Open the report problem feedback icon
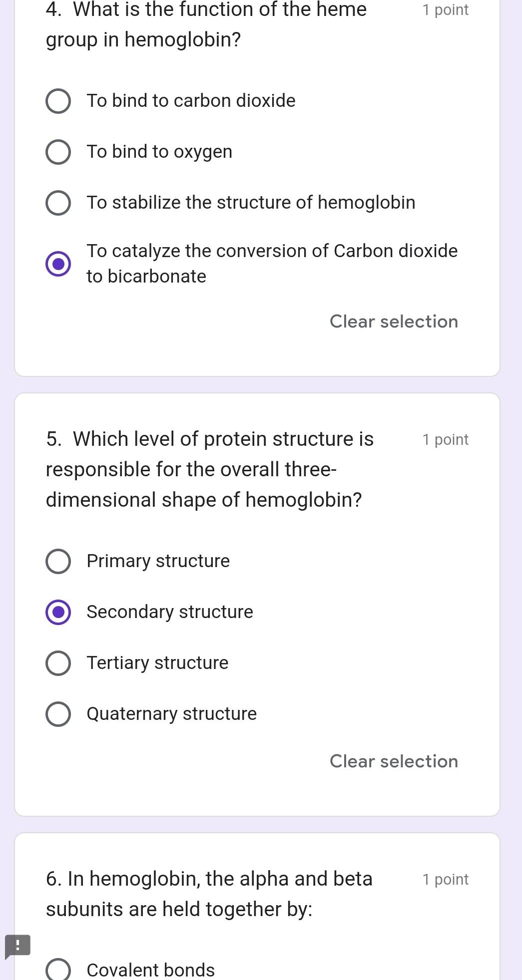This screenshot has height=980, width=522. 17,946
